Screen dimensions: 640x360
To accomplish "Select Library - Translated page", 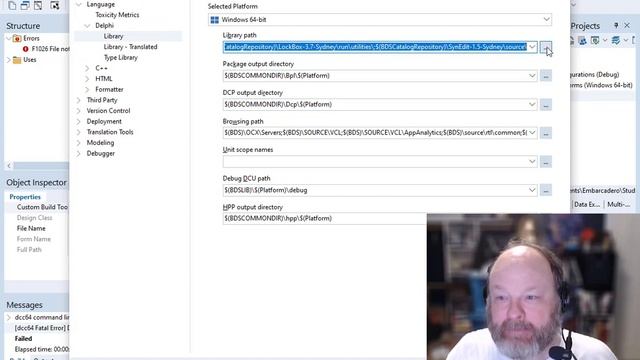I will (130, 47).
